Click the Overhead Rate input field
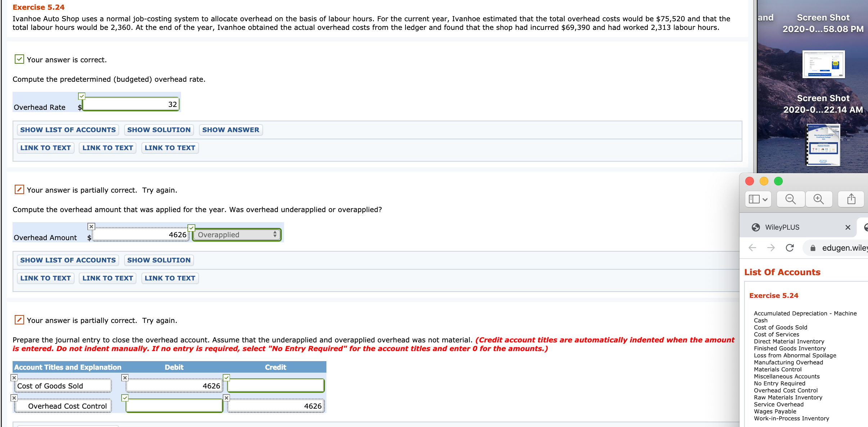The width and height of the screenshot is (868, 427). tap(131, 104)
